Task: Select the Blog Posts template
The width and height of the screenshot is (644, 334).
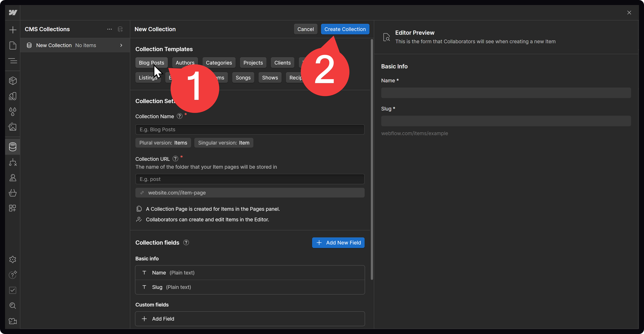Action: (x=151, y=62)
